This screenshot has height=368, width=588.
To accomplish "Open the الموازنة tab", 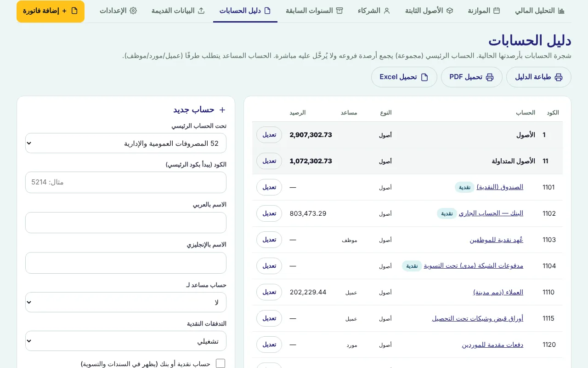I will [x=484, y=11].
